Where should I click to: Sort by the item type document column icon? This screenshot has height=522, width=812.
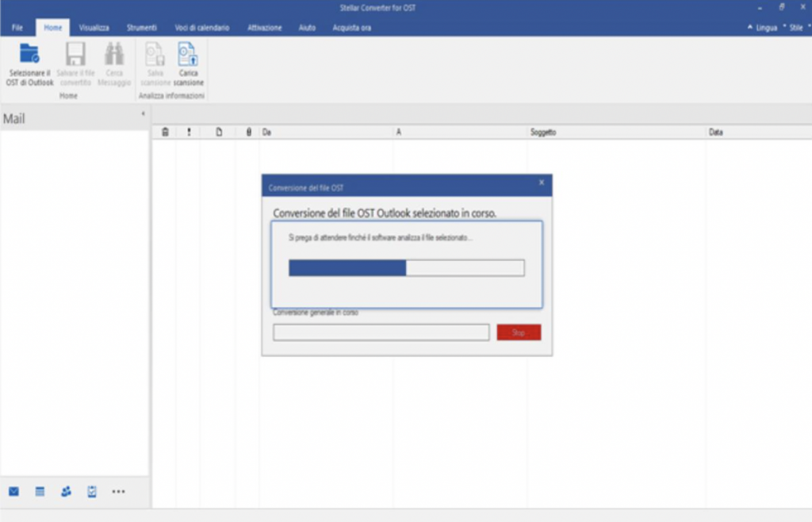click(219, 132)
